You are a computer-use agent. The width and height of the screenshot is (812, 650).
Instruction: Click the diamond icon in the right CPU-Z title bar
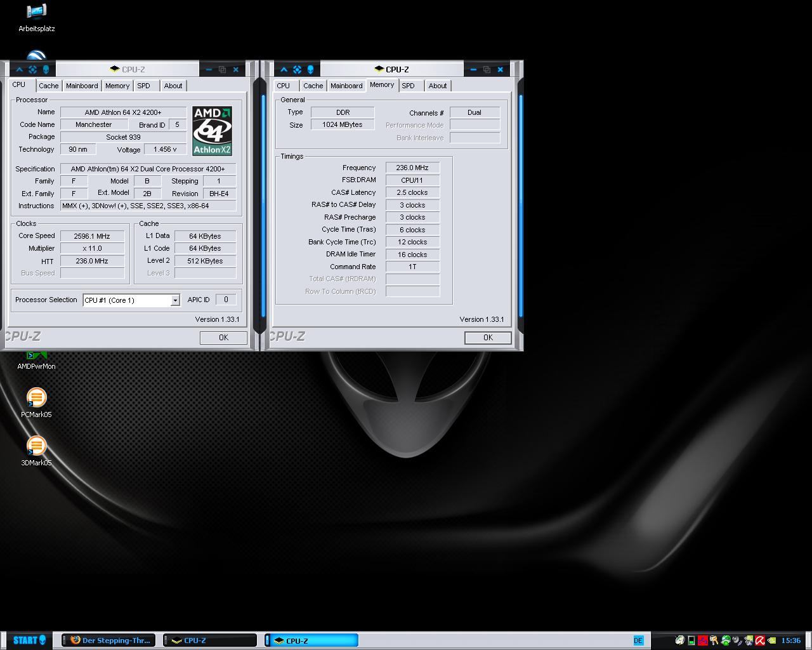point(297,69)
